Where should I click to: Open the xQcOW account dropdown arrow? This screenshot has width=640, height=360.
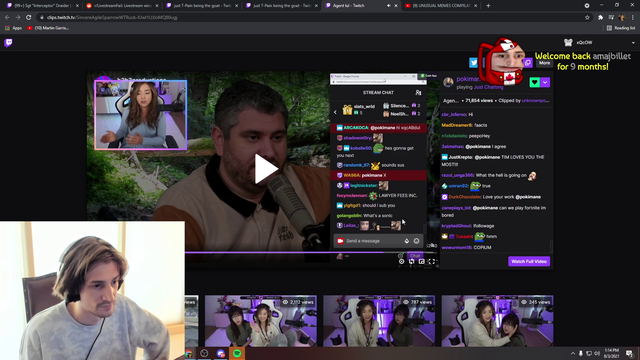pyautogui.click(x=633, y=42)
